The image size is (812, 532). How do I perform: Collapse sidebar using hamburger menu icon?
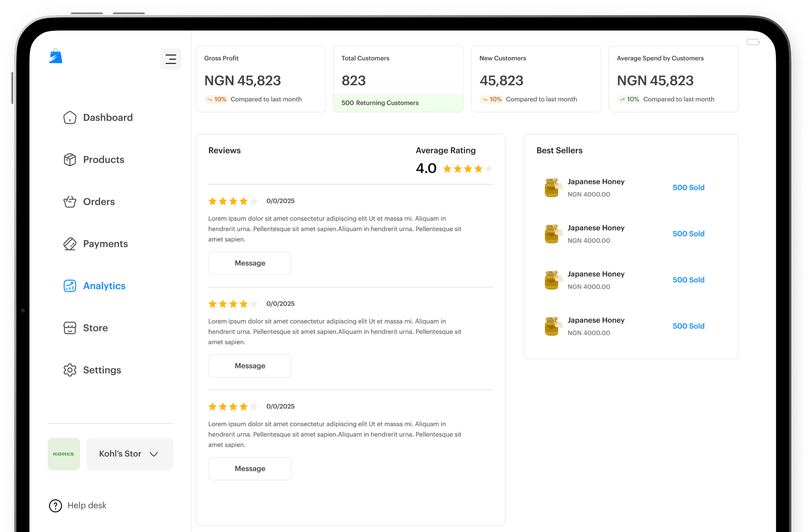click(x=170, y=59)
